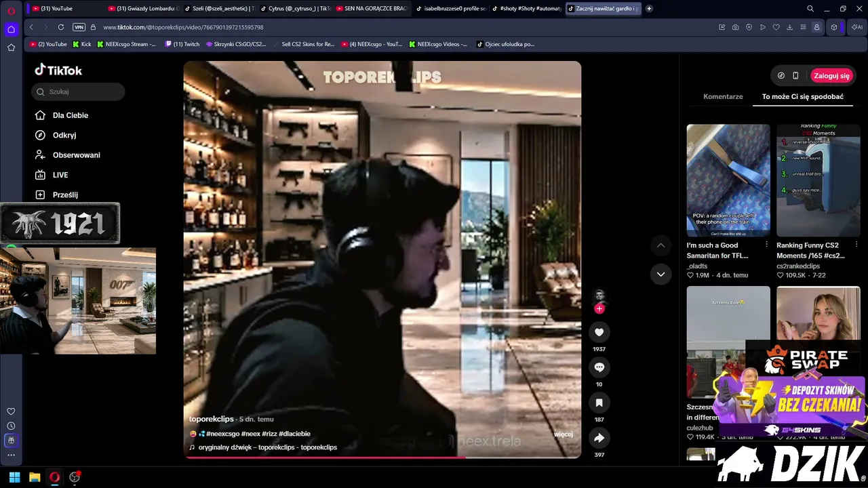Expand the description with więcej

tap(564, 434)
